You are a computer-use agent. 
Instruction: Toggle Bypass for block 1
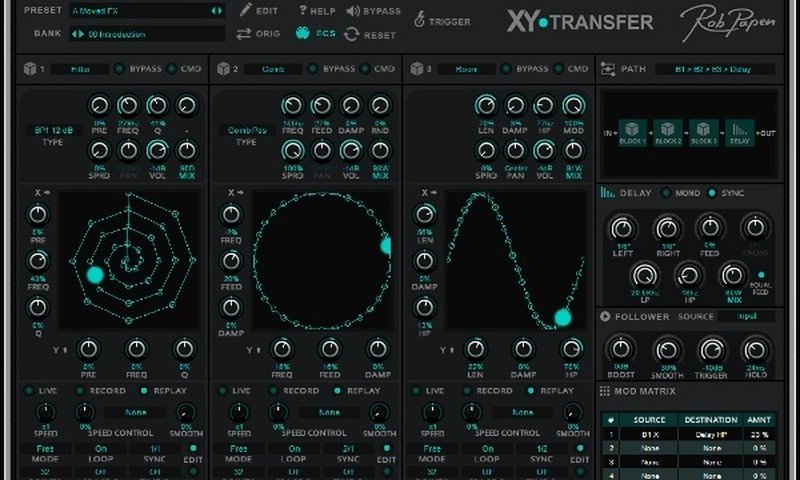click(120, 69)
